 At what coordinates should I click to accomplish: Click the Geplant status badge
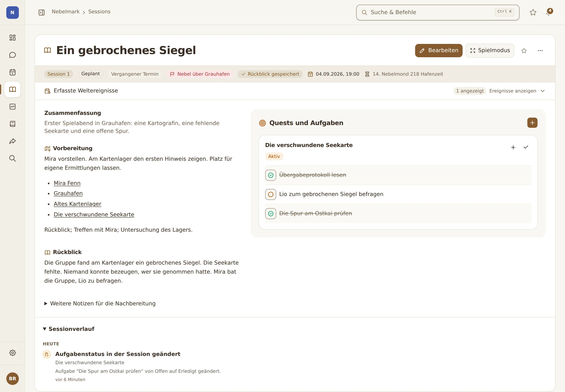90,74
